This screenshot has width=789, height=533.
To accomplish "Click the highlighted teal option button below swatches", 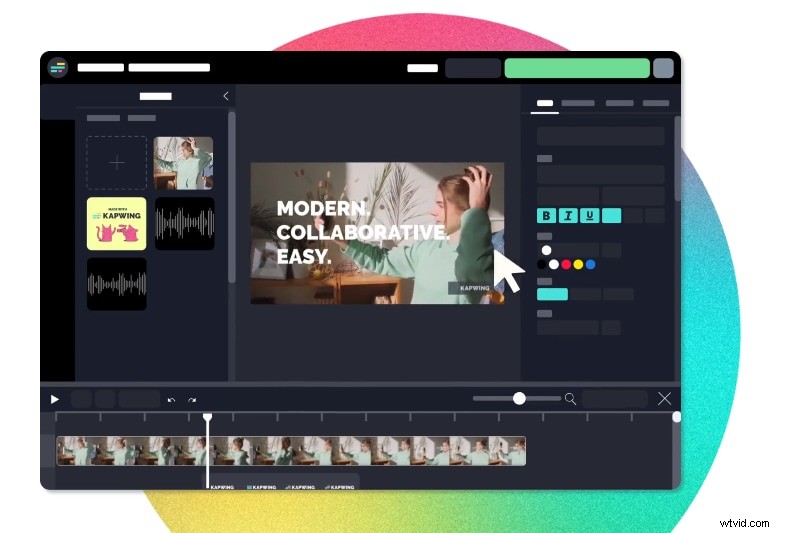I will [x=553, y=294].
